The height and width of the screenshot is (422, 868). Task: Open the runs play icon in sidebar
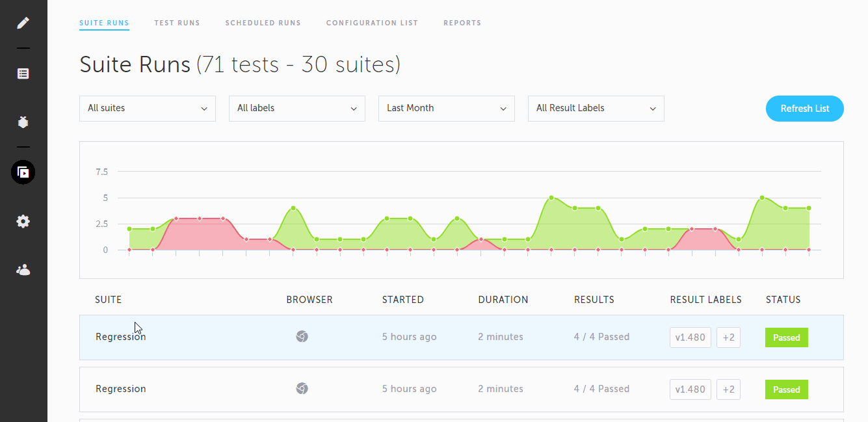click(23, 172)
